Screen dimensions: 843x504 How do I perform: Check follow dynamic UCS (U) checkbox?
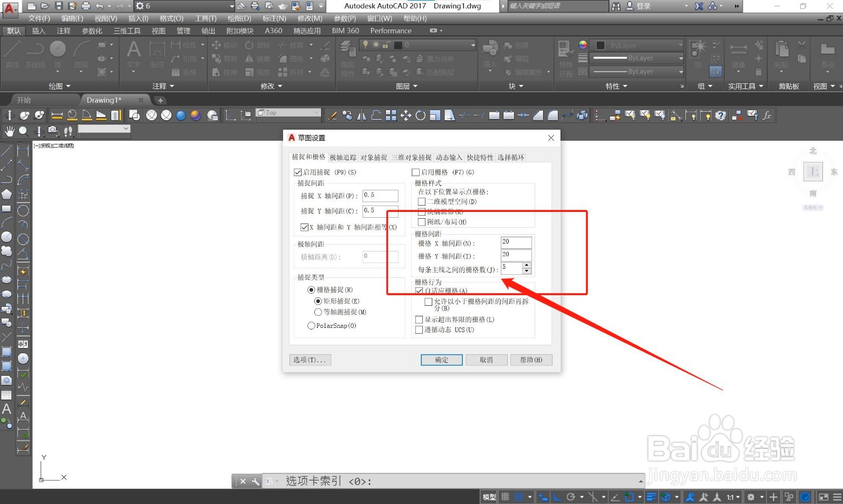419,329
